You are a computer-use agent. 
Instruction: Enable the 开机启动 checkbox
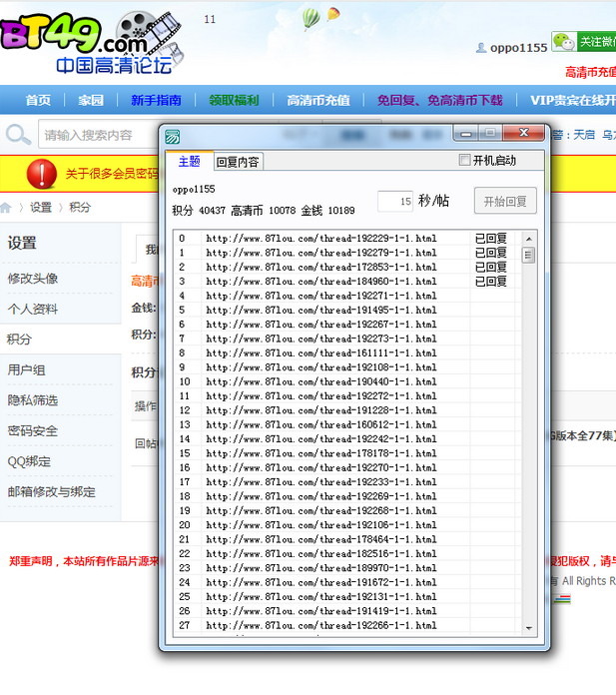point(464,161)
